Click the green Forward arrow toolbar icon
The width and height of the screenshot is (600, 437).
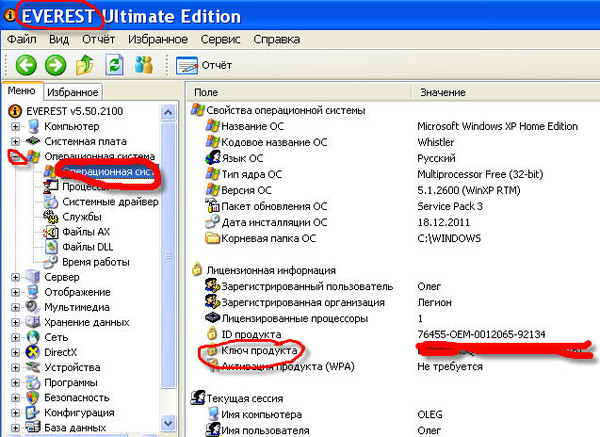coord(55,65)
